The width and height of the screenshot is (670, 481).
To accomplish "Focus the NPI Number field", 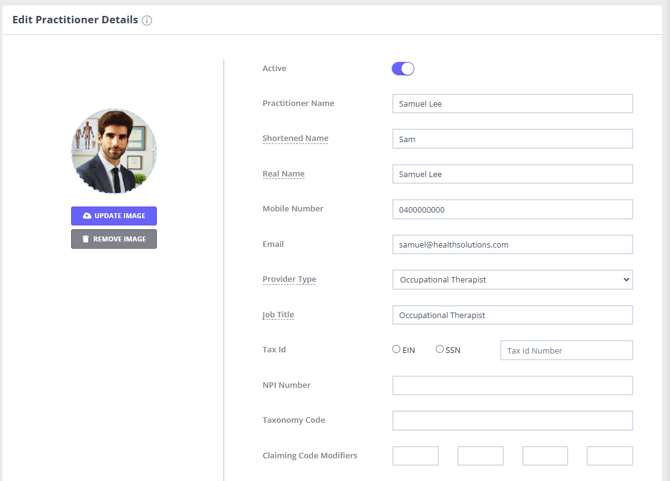I will coord(512,385).
